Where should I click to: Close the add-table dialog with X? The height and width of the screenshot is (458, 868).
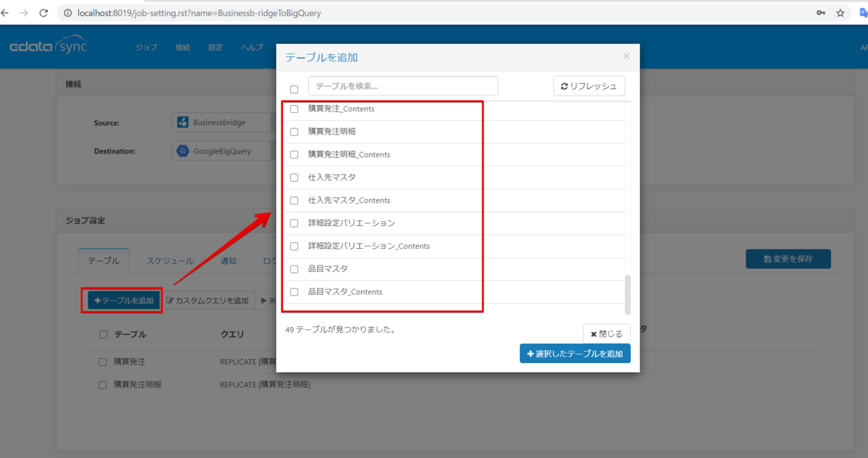(626, 56)
